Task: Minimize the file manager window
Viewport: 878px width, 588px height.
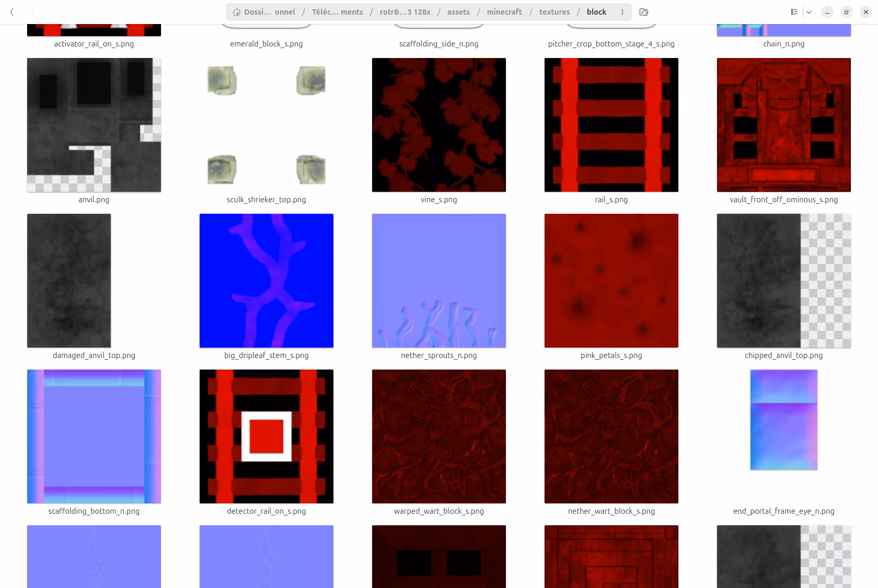Action: click(x=827, y=12)
